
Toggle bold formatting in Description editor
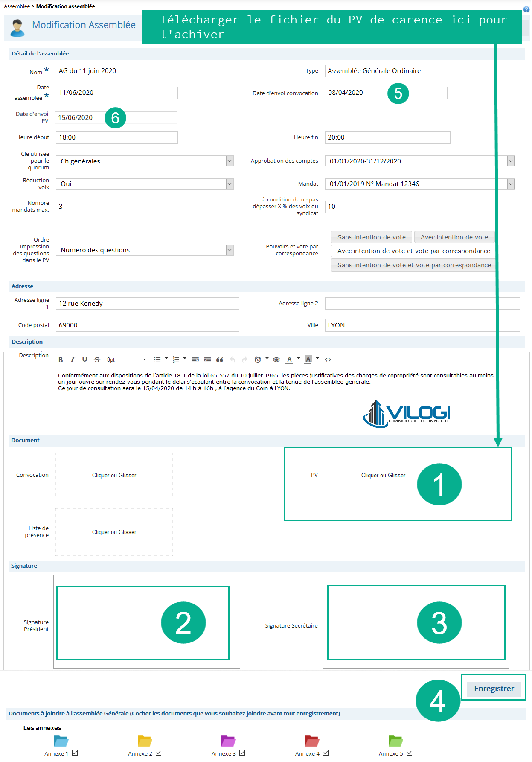click(61, 360)
